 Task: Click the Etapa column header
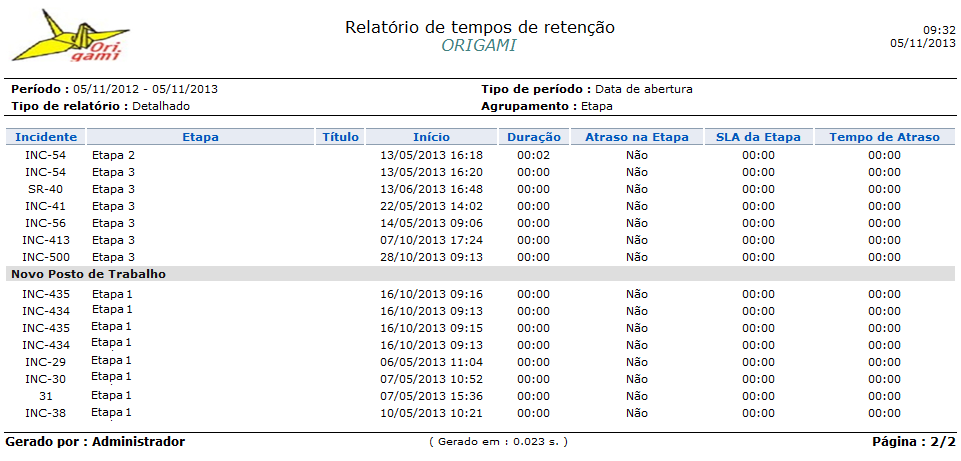click(x=200, y=137)
